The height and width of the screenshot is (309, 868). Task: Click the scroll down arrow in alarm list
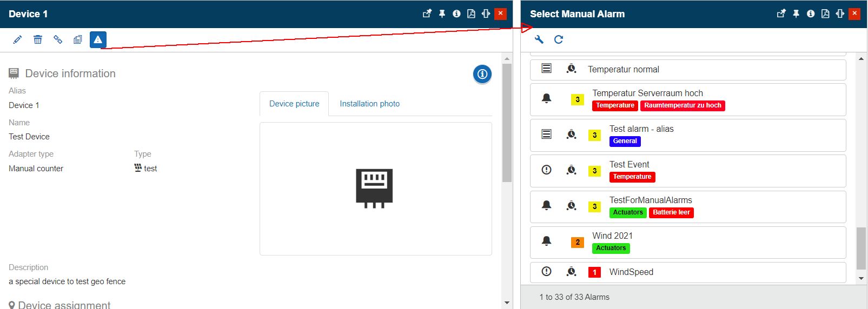(x=861, y=279)
